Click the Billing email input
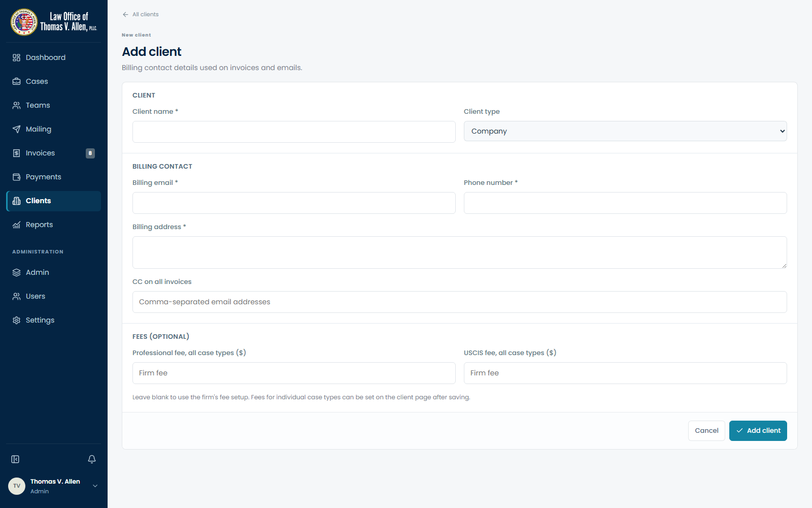812x508 pixels. (294, 203)
